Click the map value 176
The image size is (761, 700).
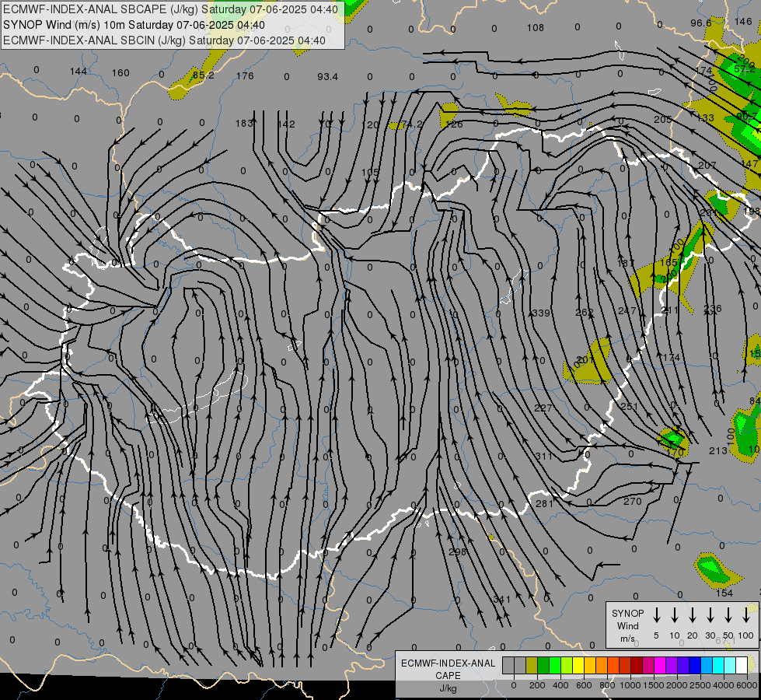pyautogui.click(x=245, y=75)
